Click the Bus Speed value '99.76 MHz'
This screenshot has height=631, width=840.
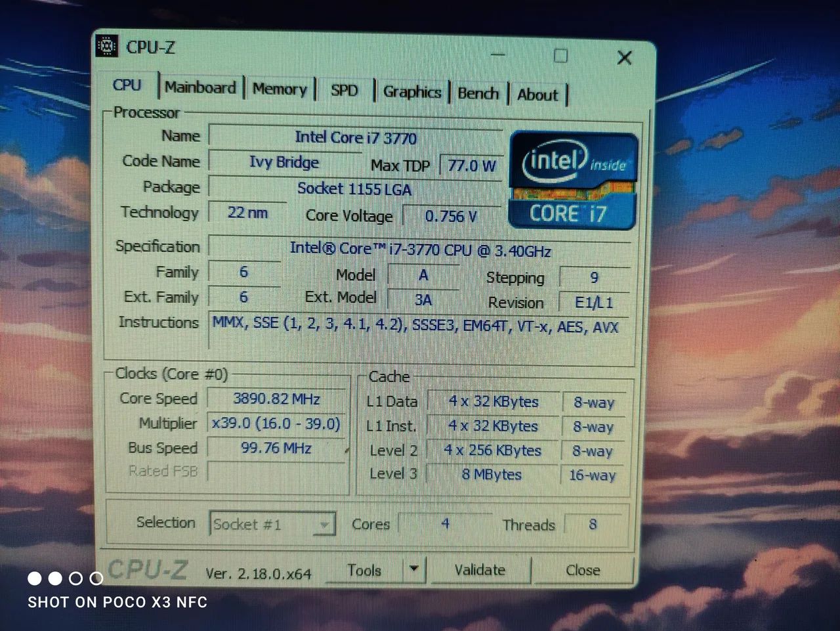276,448
